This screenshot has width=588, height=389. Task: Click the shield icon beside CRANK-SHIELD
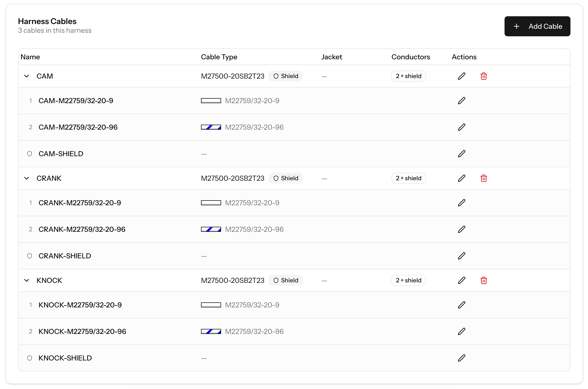tap(30, 256)
